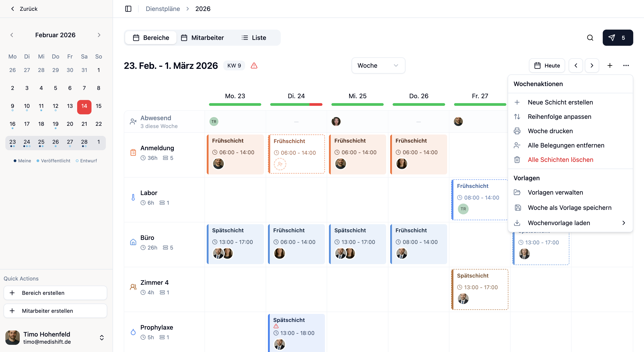The height and width of the screenshot is (352, 644).
Task: Click the red warning triangle beside KW 9
Action: 254,65
